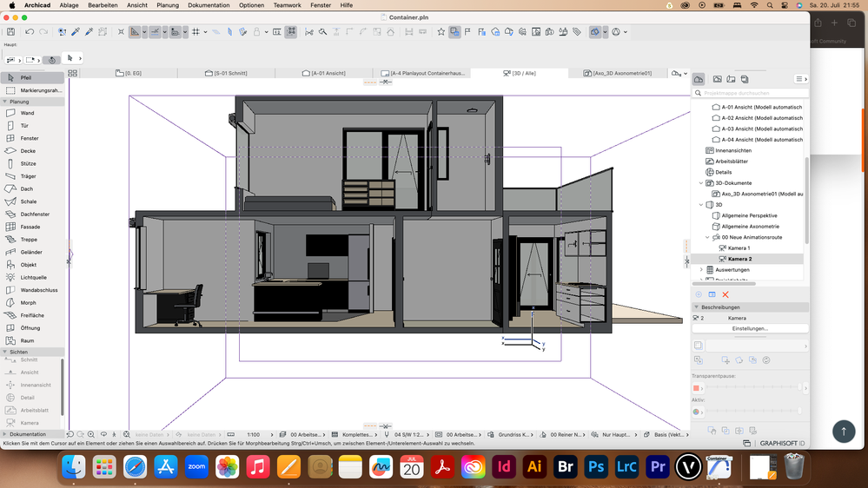Image resolution: width=868 pixels, height=488 pixels.
Task: Click the red delete X in navigator
Action: (x=726, y=295)
